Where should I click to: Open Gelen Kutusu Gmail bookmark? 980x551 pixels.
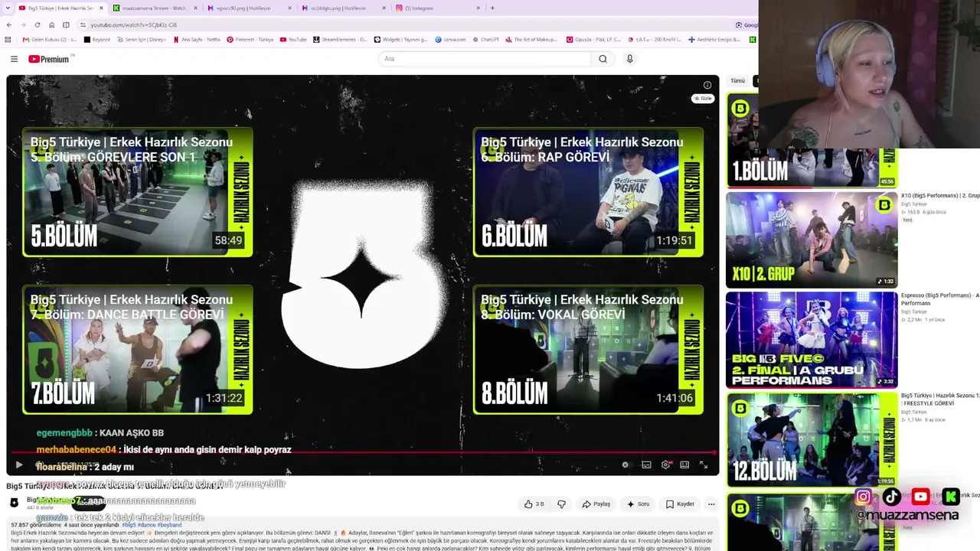50,39
